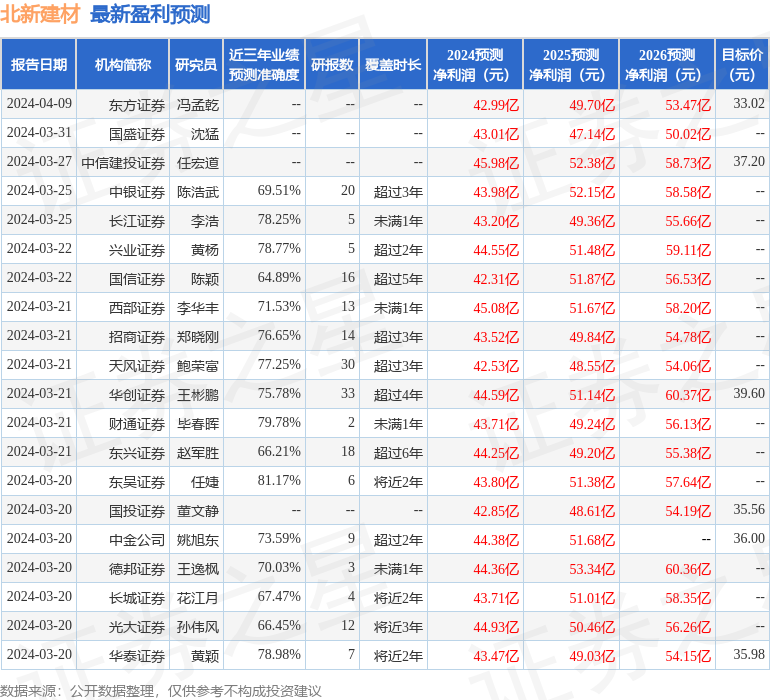
Task: Click 2026 profit value 59.11亿
Action: coord(688,250)
